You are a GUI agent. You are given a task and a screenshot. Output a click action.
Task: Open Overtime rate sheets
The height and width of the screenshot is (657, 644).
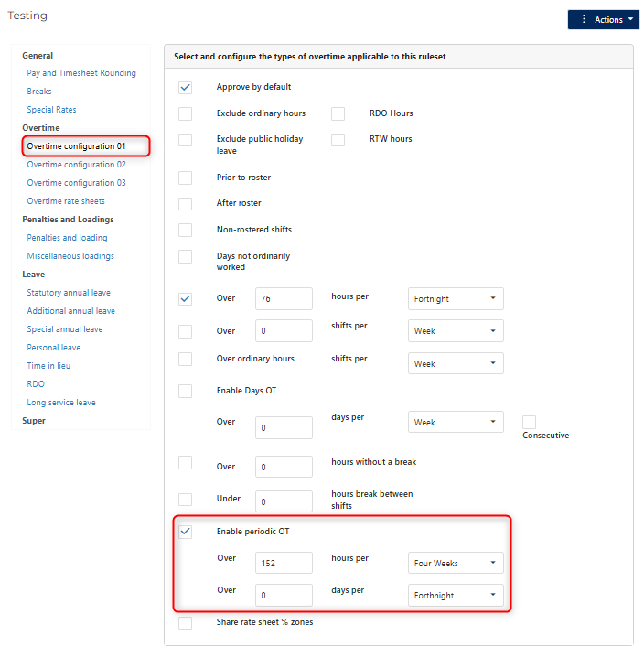[66, 201]
